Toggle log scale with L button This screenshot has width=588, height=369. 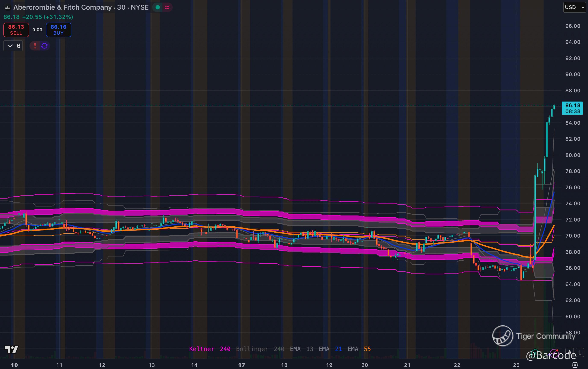pyautogui.click(x=580, y=352)
